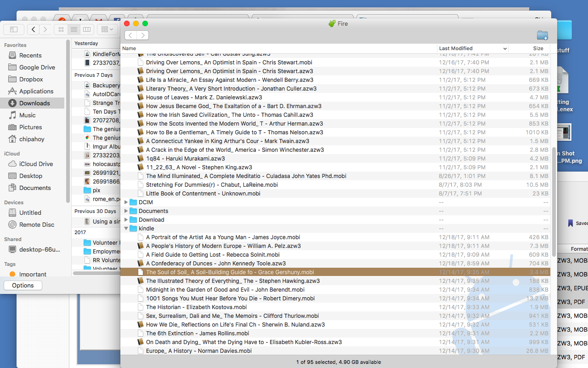Expand the Download folder
This screenshot has height=368, width=588.
126,219
